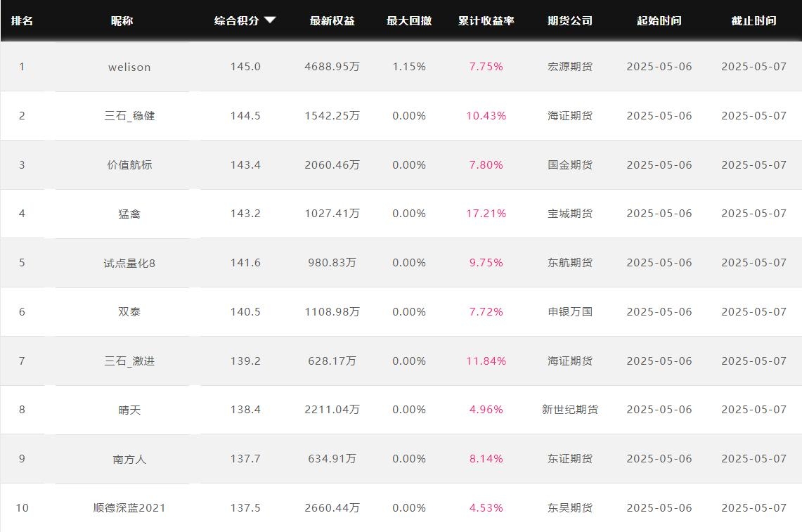Screen dimensions: 802x532
Task: Click cumulative return 4.96%
Action: (486, 409)
